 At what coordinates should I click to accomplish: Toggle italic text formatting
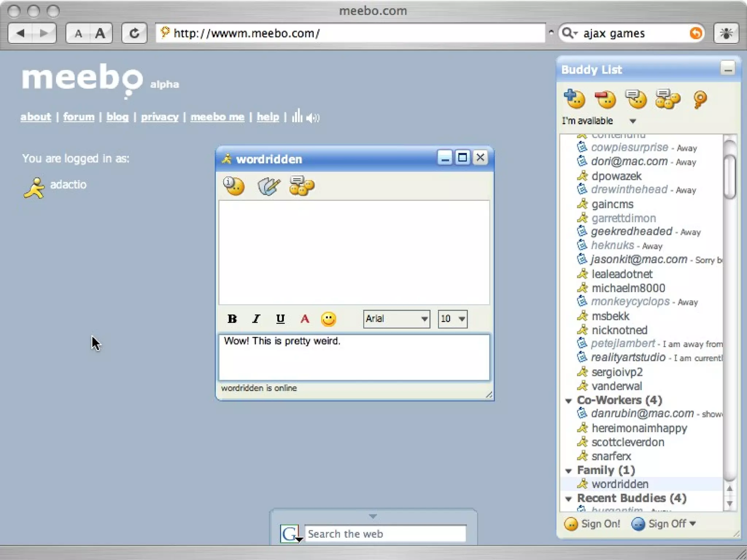point(256,319)
